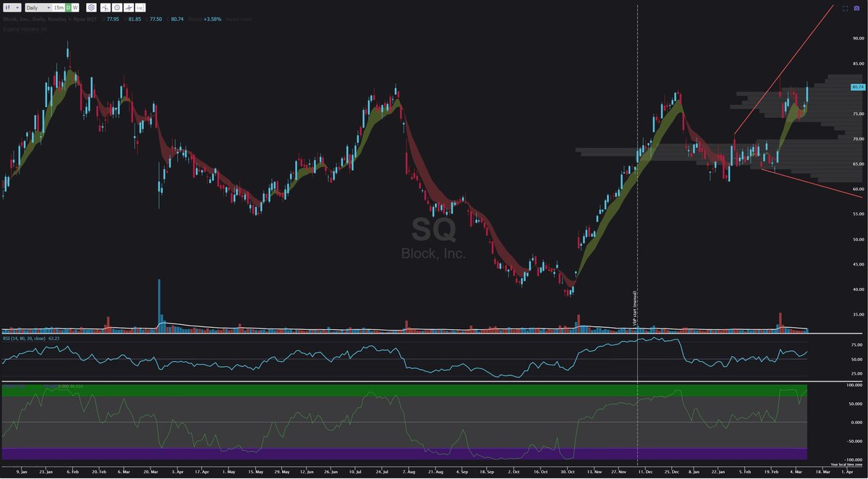Enable logarithmic scale with the log icon
The image size is (868, 479).
click(142, 7)
